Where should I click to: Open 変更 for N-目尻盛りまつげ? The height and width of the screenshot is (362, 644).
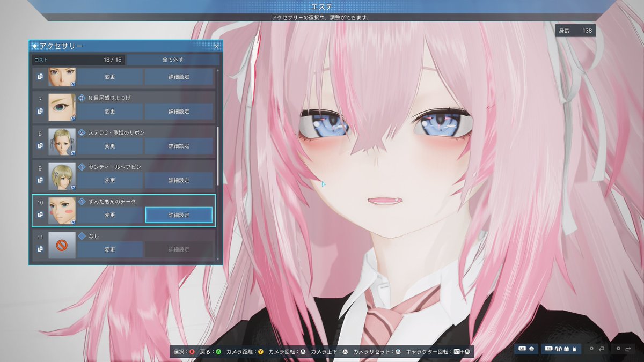point(110,112)
